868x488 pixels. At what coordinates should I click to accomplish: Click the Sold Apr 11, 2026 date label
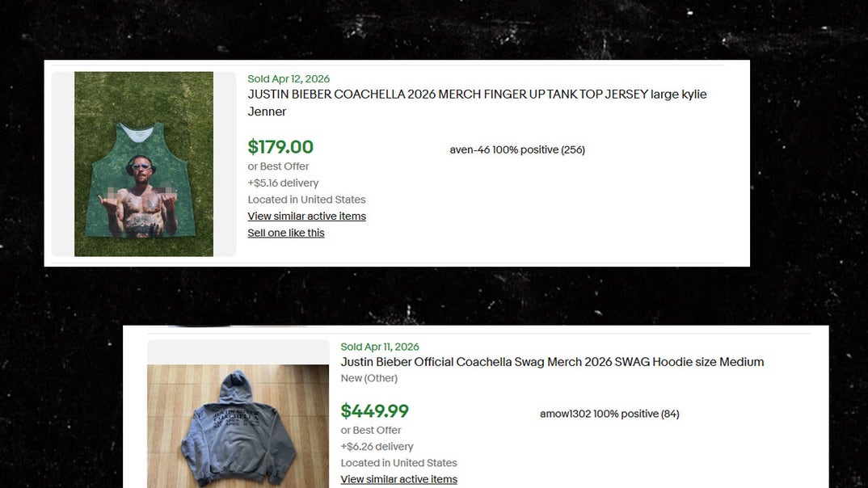pos(380,346)
